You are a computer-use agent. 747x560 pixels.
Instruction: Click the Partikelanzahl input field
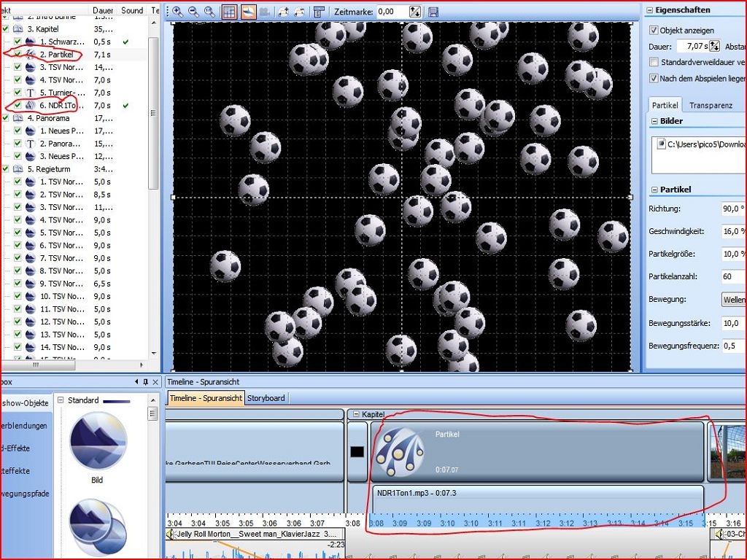coord(732,277)
